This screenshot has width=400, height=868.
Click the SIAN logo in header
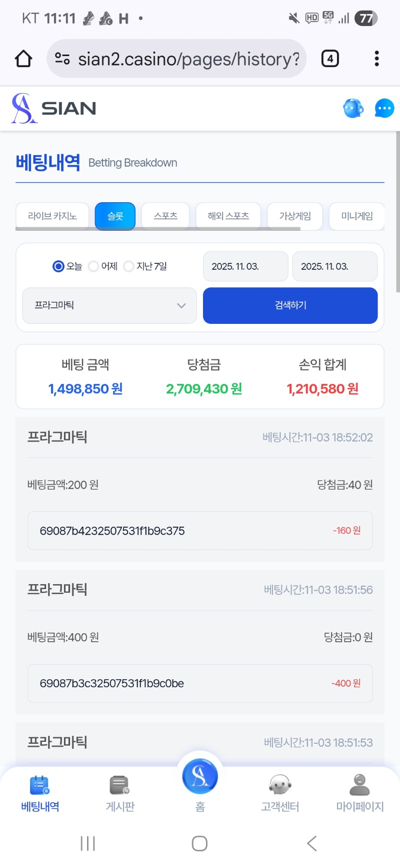click(x=54, y=108)
